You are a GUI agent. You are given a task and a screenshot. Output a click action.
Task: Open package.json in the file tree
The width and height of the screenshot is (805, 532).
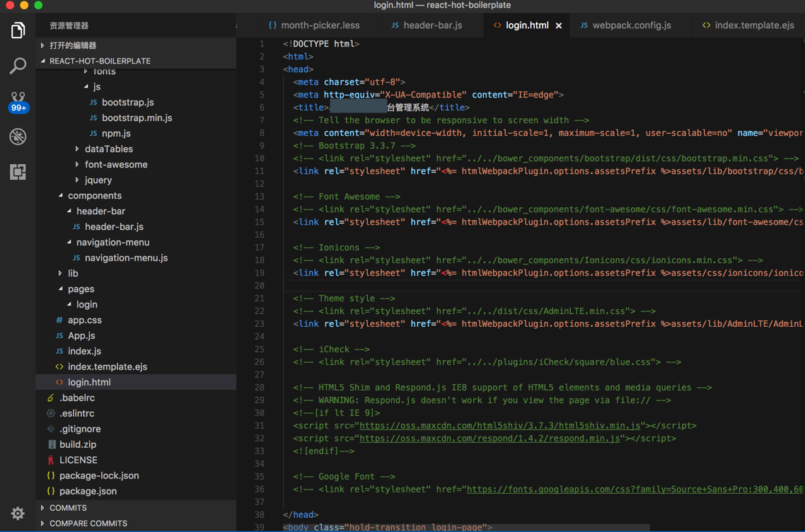click(88, 491)
